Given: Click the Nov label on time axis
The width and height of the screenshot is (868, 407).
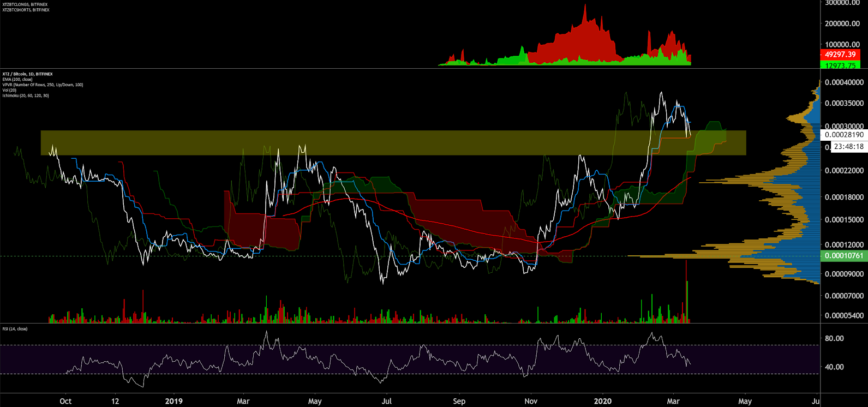Looking at the screenshot, I should coord(530,401).
